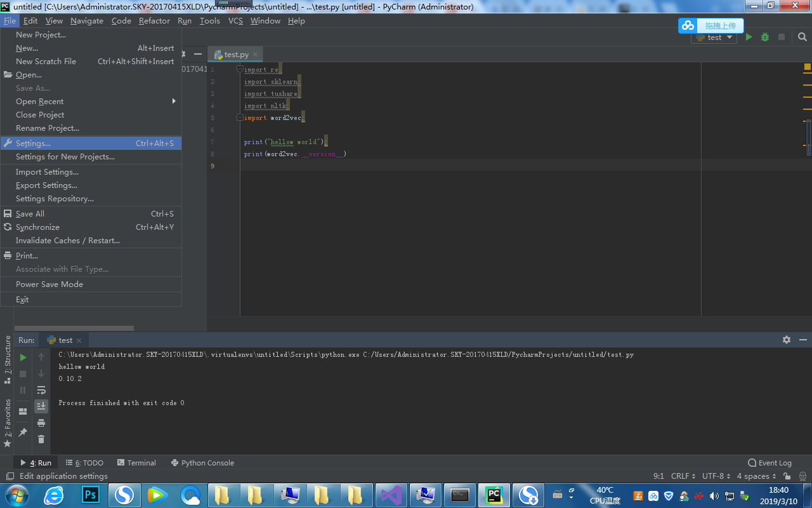
Task: Open CRLF line separator dropdown
Action: 684,476
